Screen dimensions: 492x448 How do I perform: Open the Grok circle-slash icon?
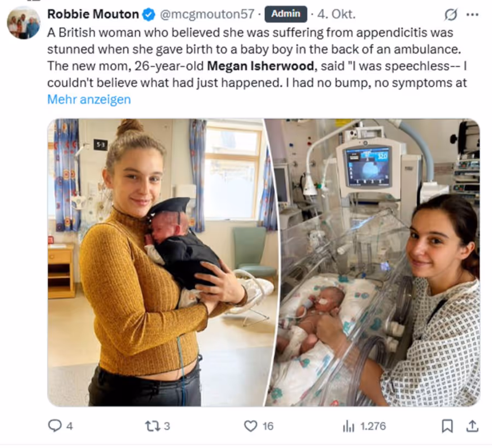coord(451,14)
